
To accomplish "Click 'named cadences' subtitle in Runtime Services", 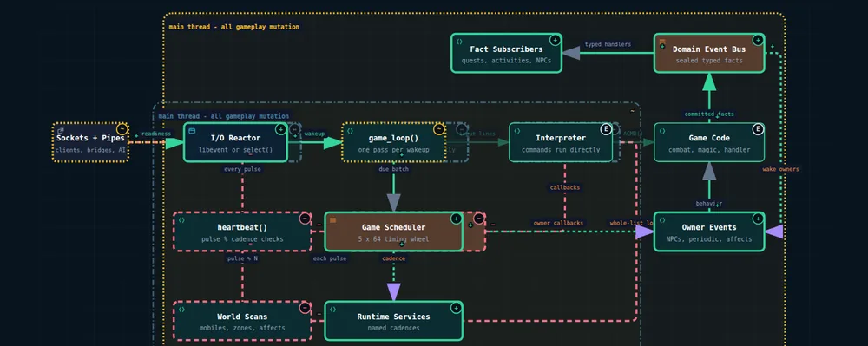I will coord(393,328).
